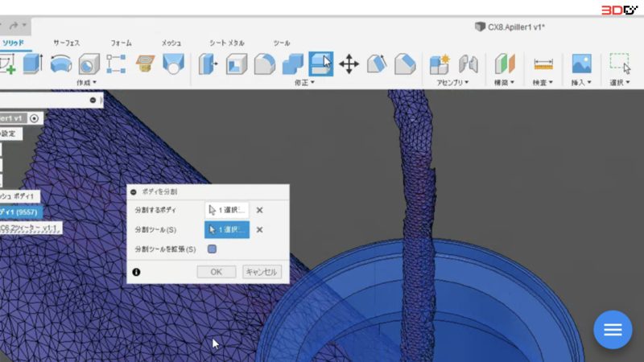This screenshot has height=362, width=644.
Task: Confirm split with OK button
Action: pyautogui.click(x=217, y=272)
